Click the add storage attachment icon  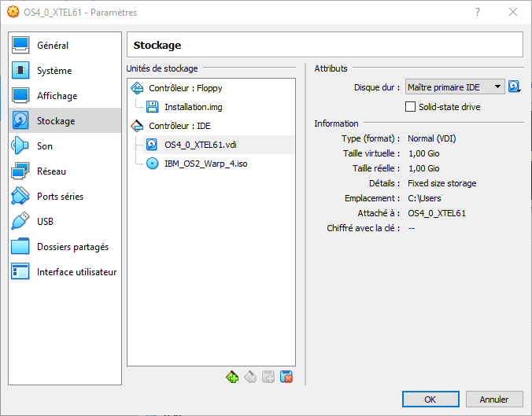coord(268,377)
